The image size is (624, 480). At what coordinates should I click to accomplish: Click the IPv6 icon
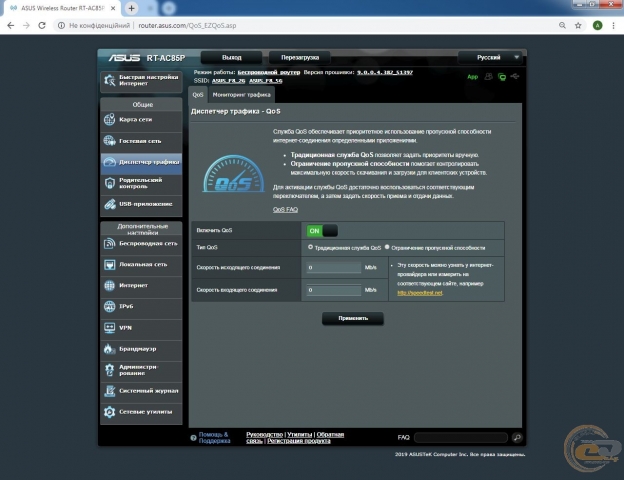point(109,306)
